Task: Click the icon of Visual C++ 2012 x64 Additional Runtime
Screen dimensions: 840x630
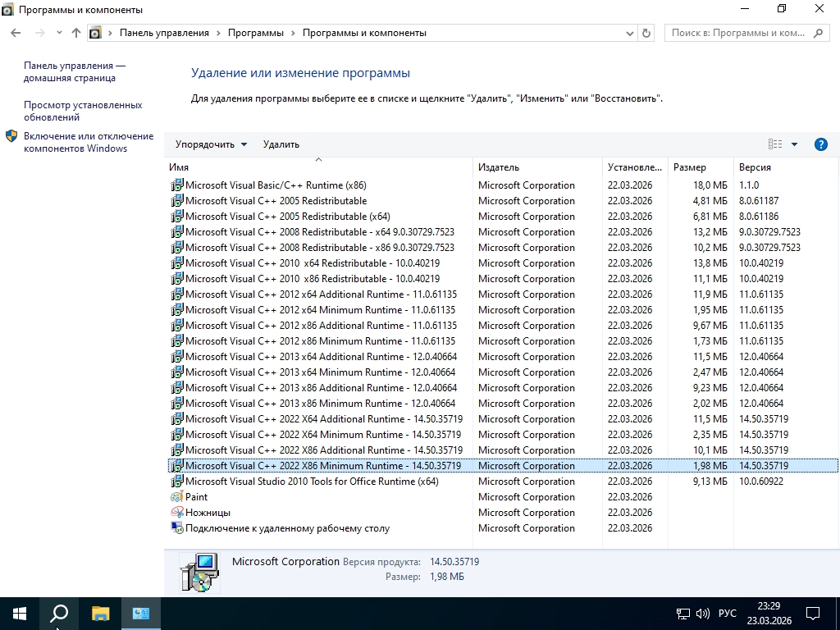Action: tap(177, 294)
